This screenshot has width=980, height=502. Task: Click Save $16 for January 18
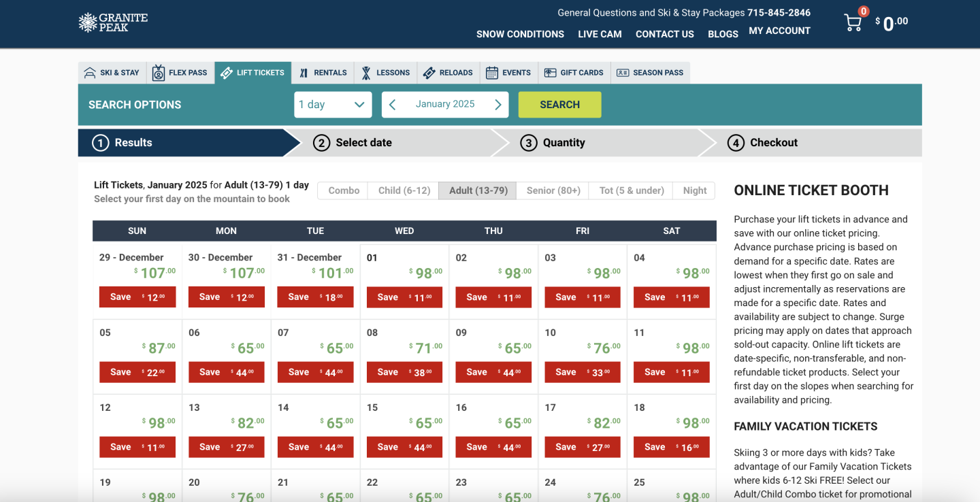(672, 447)
